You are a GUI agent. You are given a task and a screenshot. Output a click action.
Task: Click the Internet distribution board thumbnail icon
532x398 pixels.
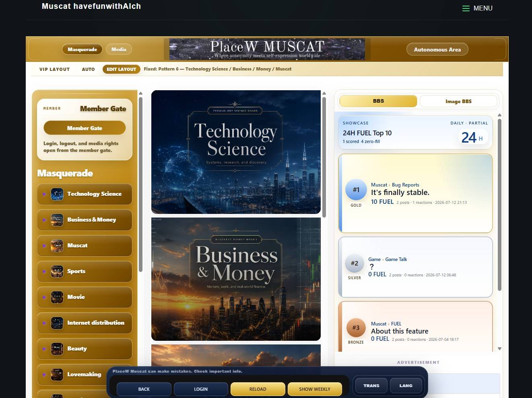[x=57, y=323]
